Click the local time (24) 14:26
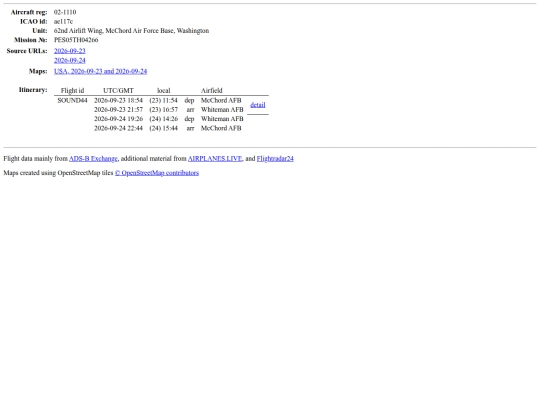The image size is (540, 405). 164,119
